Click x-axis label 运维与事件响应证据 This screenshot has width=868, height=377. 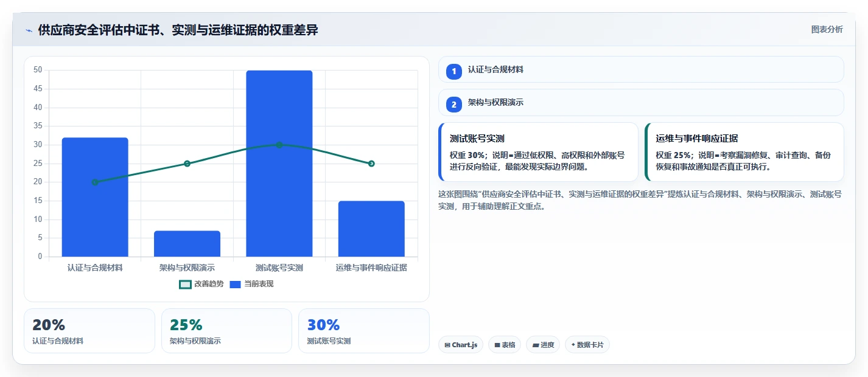coord(371,268)
